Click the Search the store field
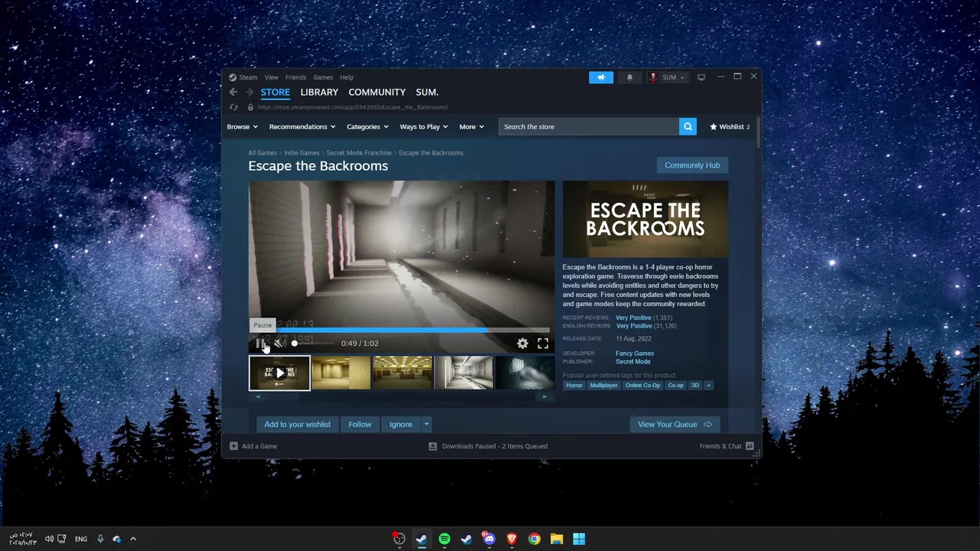980x551 pixels. point(588,126)
